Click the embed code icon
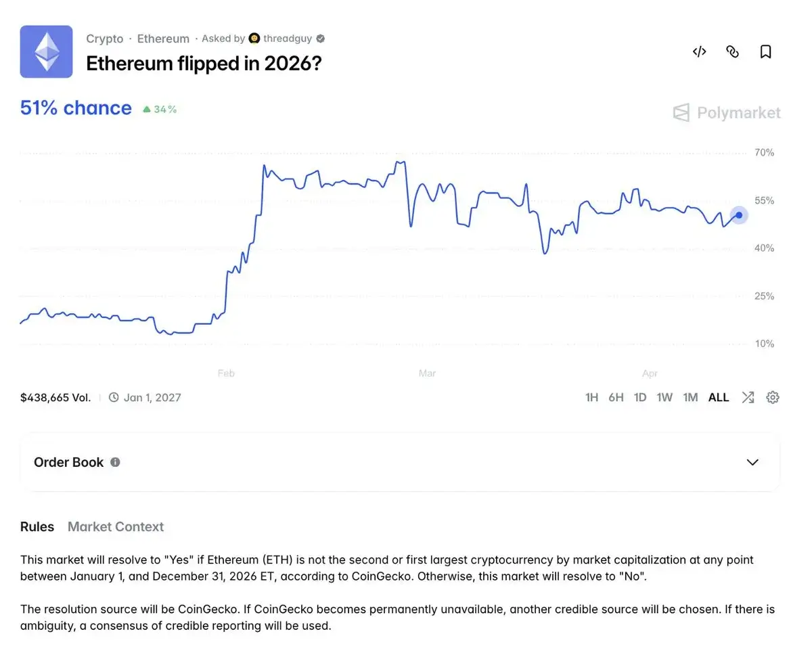 pyautogui.click(x=699, y=51)
